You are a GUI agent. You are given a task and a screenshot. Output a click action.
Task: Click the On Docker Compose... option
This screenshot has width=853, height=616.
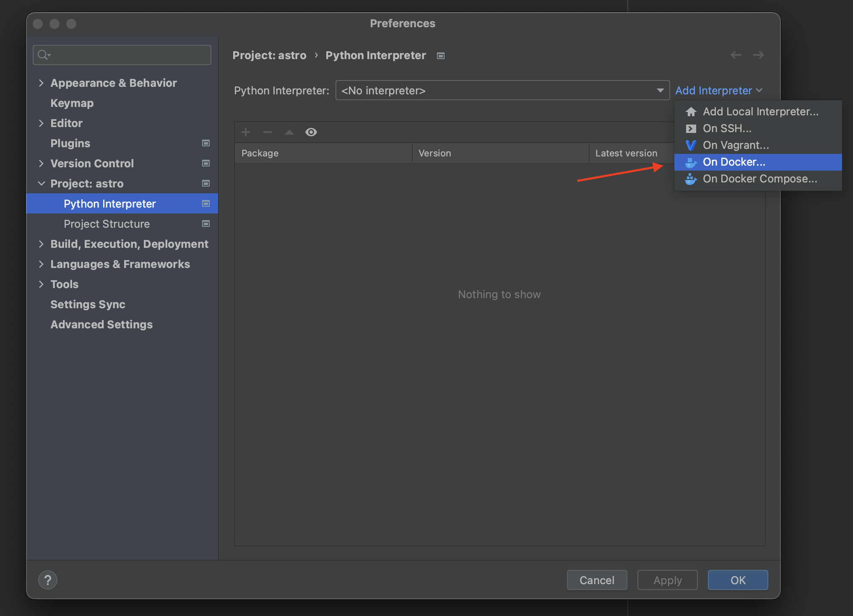pos(760,179)
